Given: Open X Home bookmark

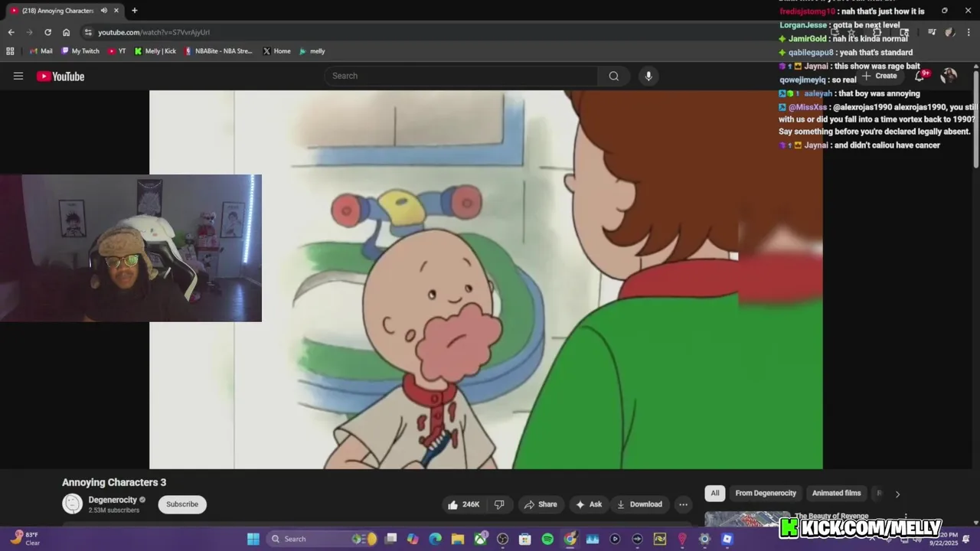Looking at the screenshot, I should [x=276, y=51].
